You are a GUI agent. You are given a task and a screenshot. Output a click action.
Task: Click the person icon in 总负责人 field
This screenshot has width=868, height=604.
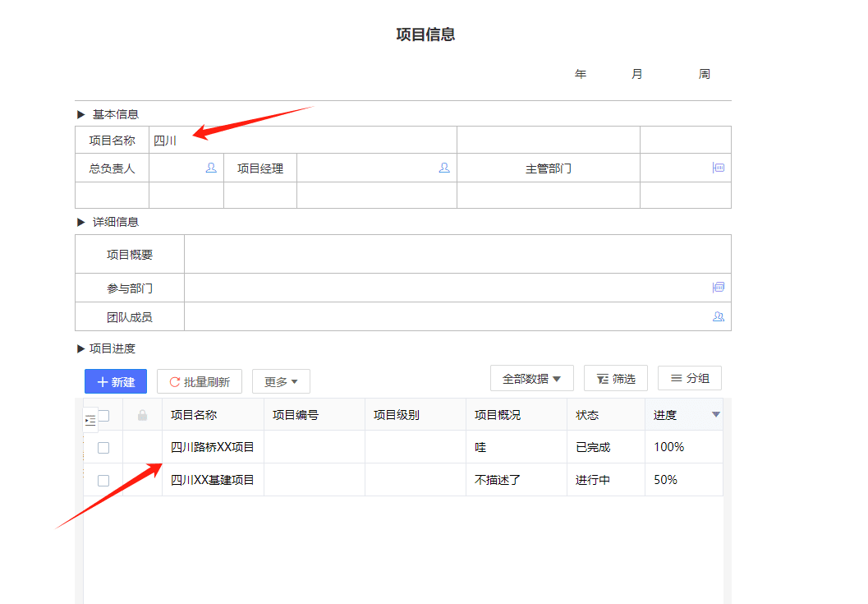coord(211,168)
